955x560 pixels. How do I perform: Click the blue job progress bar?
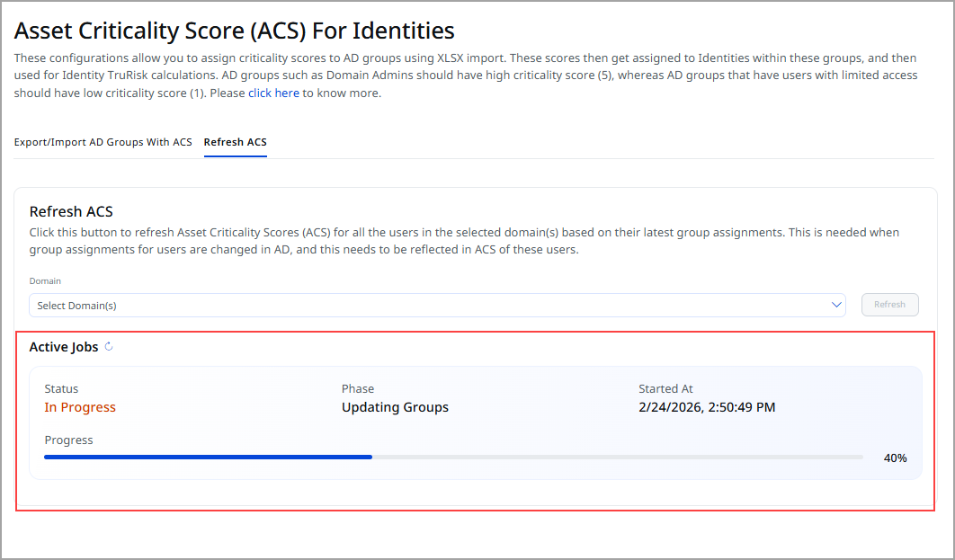[208, 458]
